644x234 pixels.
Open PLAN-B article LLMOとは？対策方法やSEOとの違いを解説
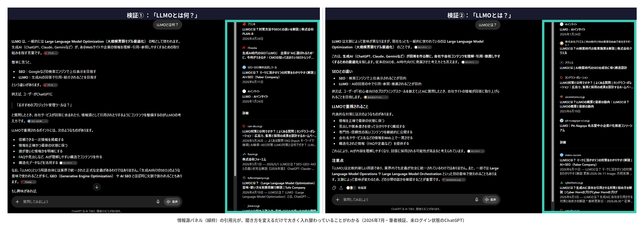278,32
